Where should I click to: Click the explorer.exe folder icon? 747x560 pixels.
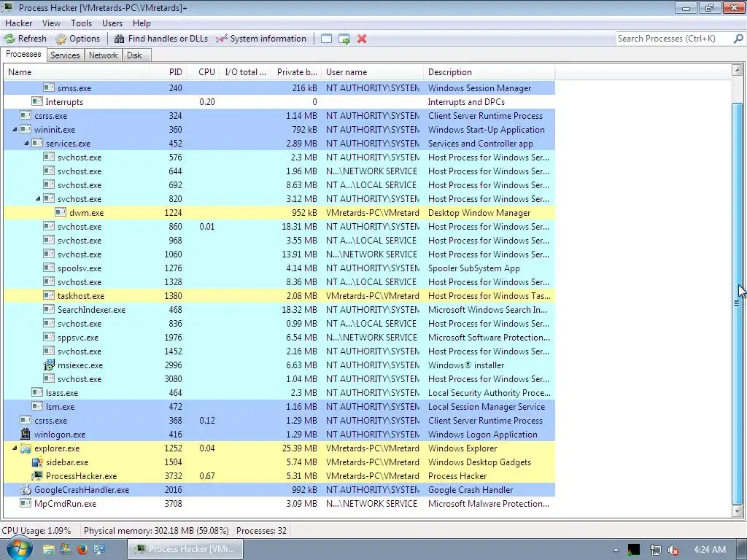click(x=26, y=448)
